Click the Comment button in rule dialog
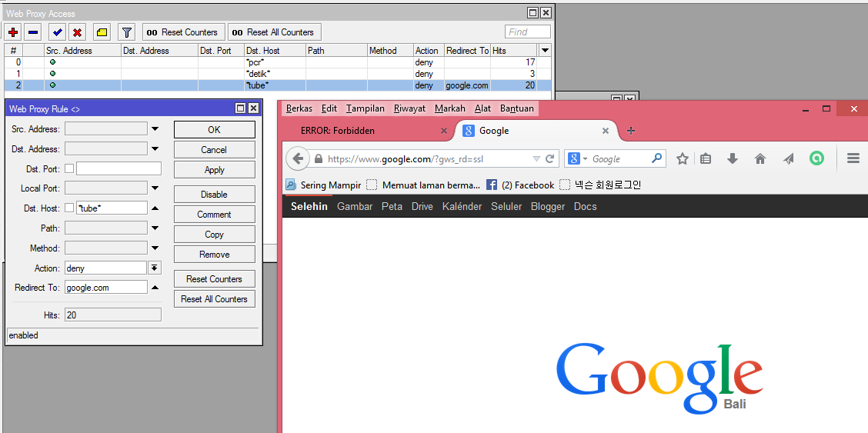Screen dimensions: 868x433 (x=214, y=214)
